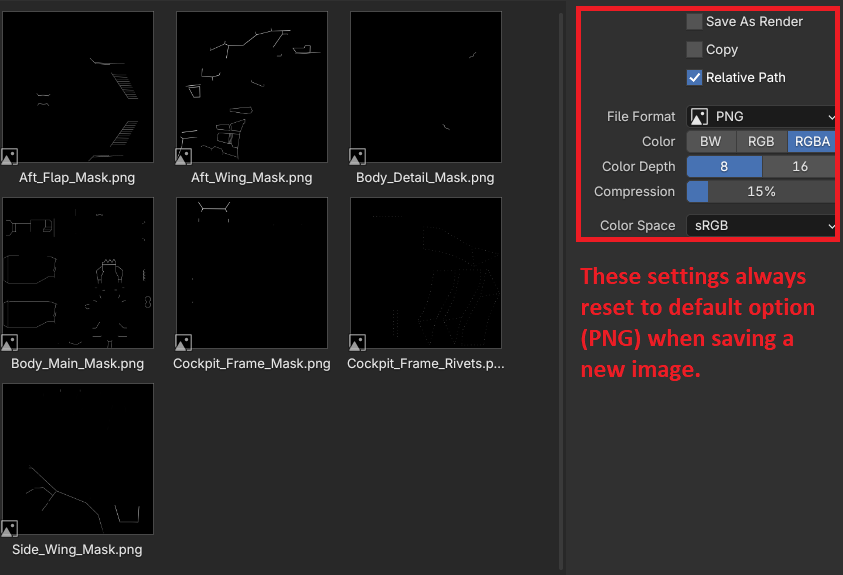Click image type icon on Cockpit_Frame_Rivets thumbnail
The image size is (843, 575).
pyautogui.click(x=358, y=342)
